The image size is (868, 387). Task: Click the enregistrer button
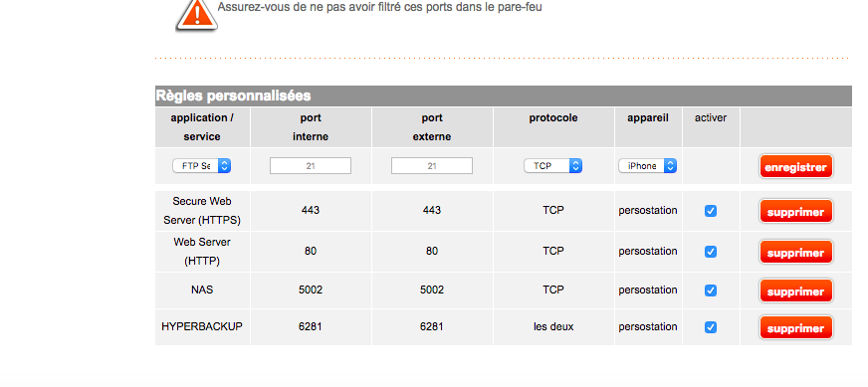pyautogui.click(x=795, y=167)
